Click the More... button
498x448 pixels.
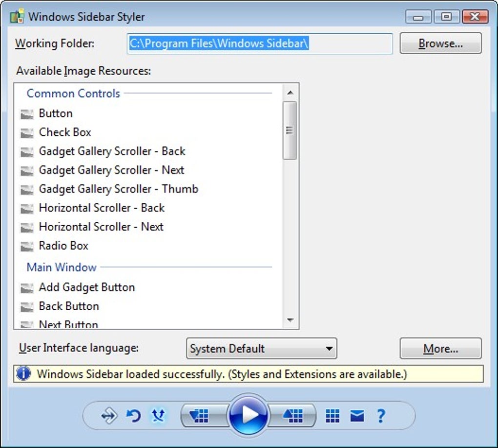pyautogui.click(x=440, y=348)
